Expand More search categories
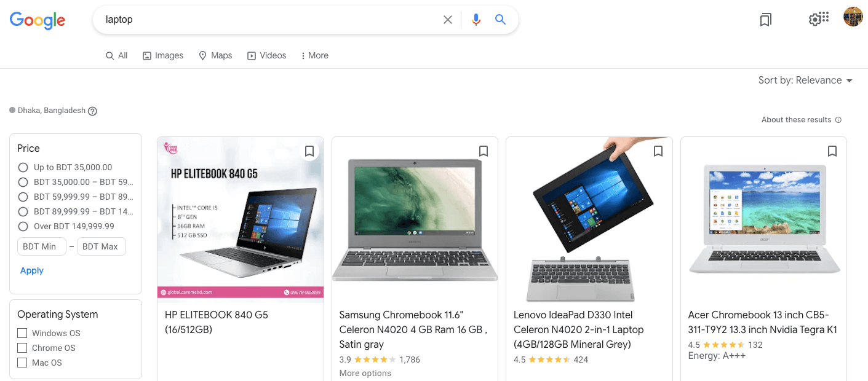 [x=314, y=55]
